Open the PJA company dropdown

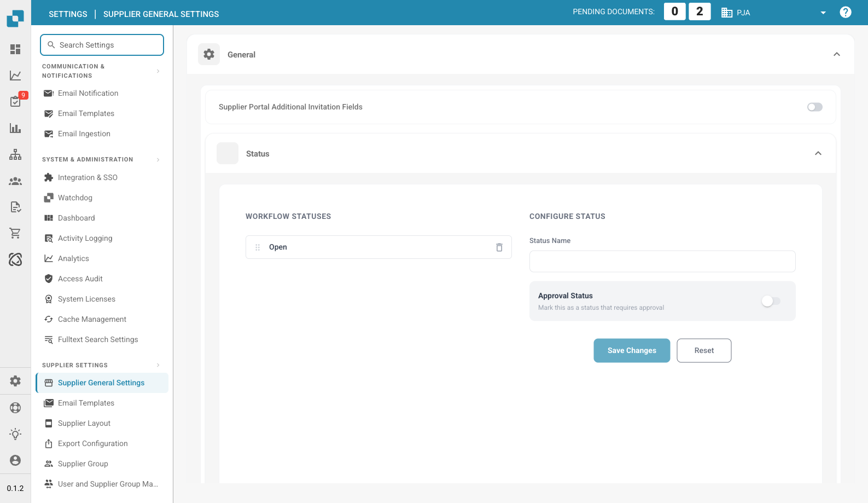[773, 13]
